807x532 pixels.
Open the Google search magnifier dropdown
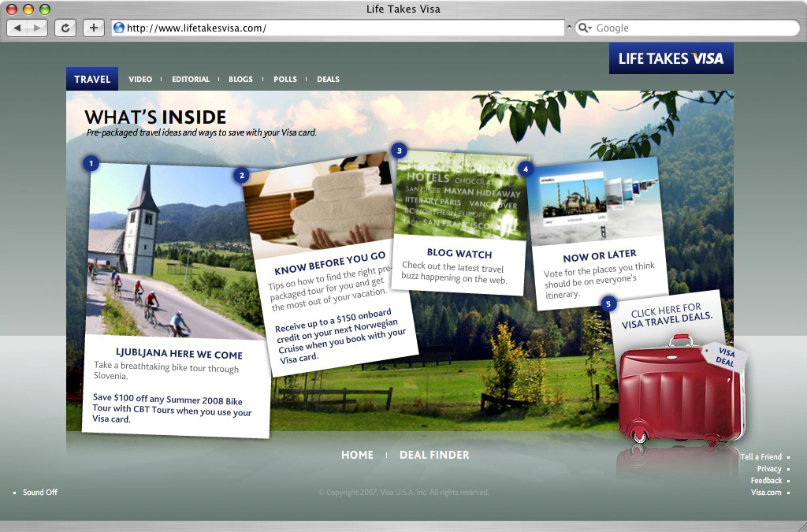pyautogui.click(x=585, y=28)
